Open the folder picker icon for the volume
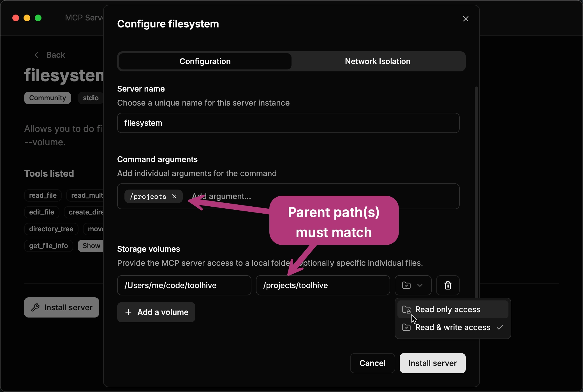Screen dimensions: 583x392 pos(407,285)
